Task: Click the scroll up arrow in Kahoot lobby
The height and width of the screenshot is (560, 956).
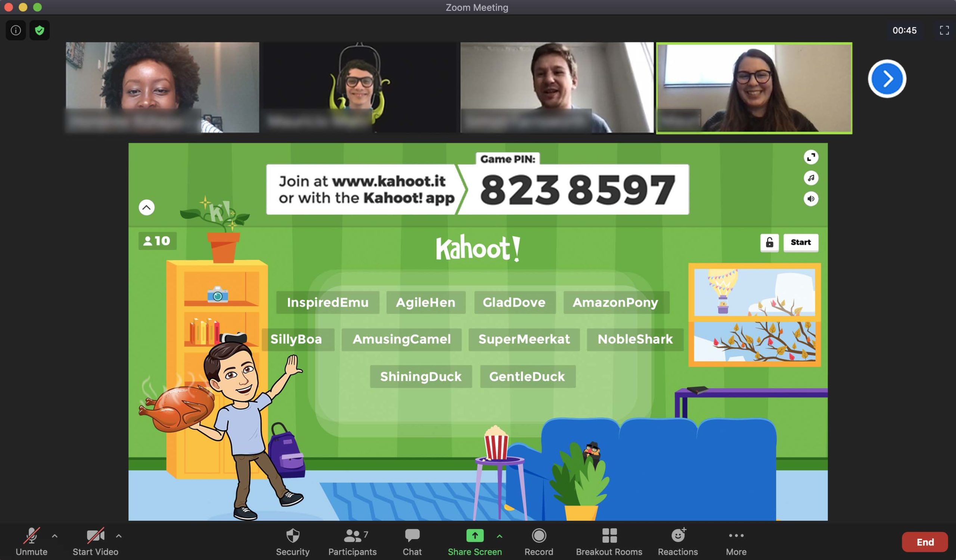Action: click(x=146, y=207)
